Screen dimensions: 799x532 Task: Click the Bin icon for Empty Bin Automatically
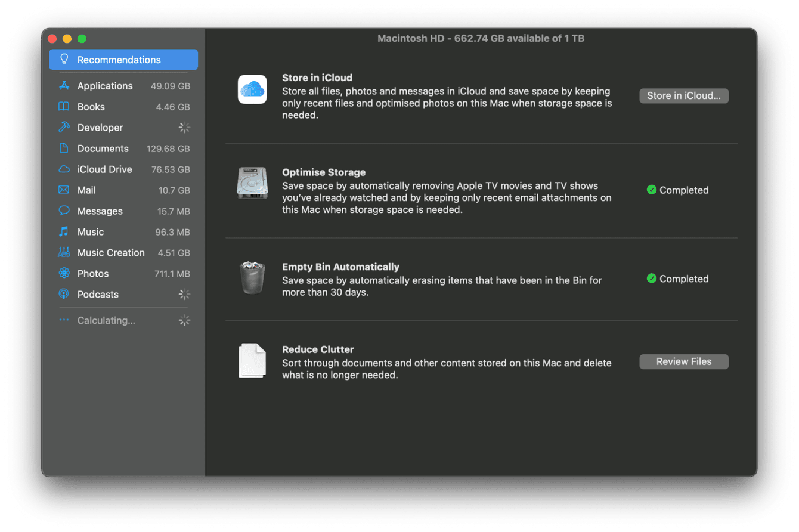[x=252, y=277]
